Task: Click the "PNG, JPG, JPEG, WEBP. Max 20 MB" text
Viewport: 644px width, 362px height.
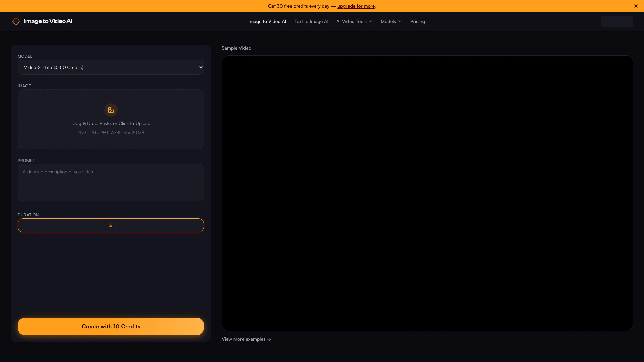Action: (x=111, y=133)
